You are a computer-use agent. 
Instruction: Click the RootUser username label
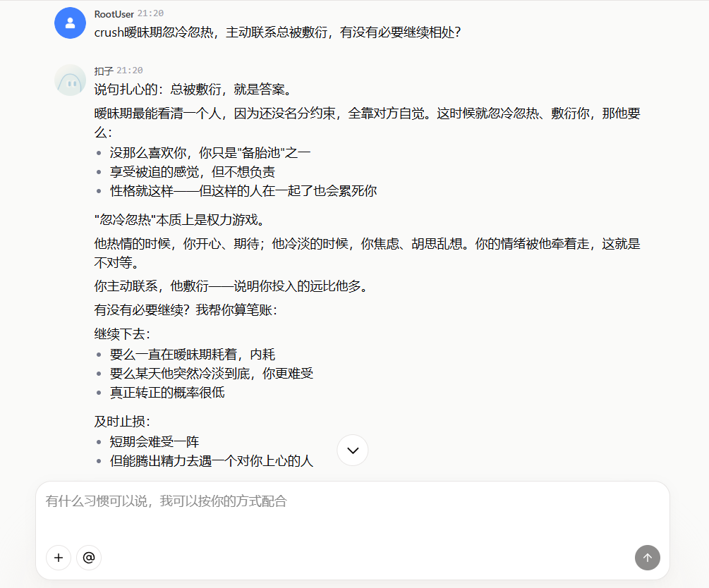point(116,13)
